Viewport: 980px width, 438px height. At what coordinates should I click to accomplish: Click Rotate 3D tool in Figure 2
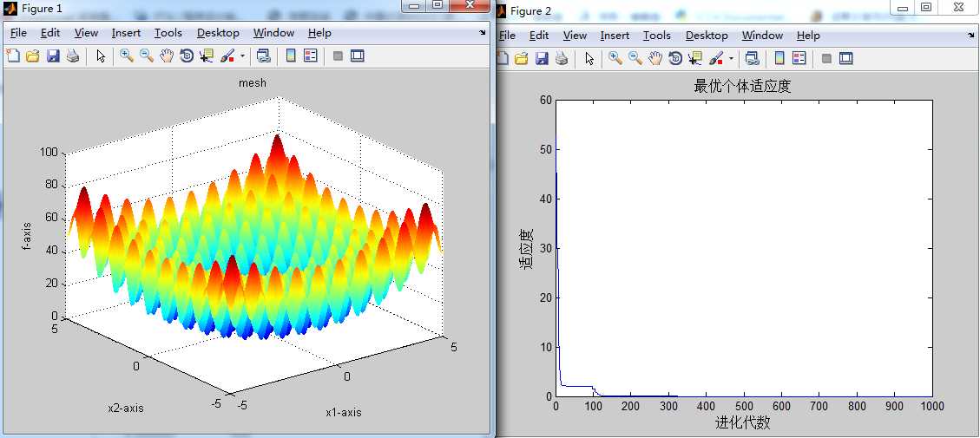click(x=675, y=59)
